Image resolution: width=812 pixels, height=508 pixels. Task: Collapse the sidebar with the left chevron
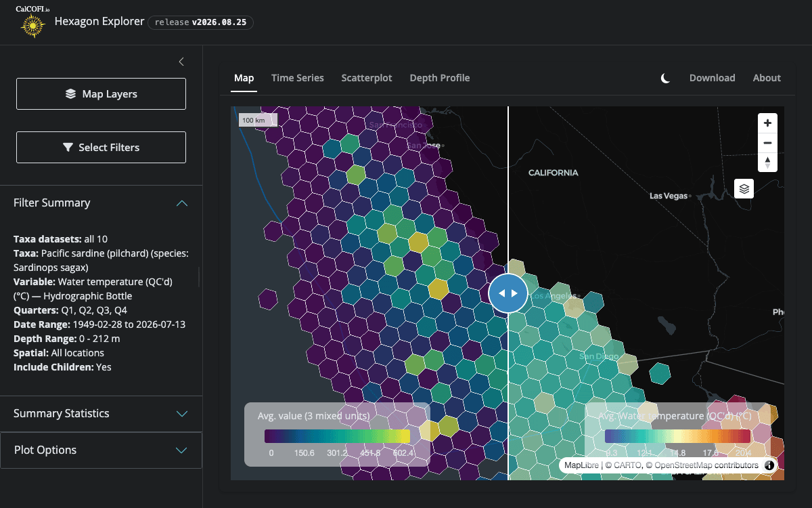181,62
